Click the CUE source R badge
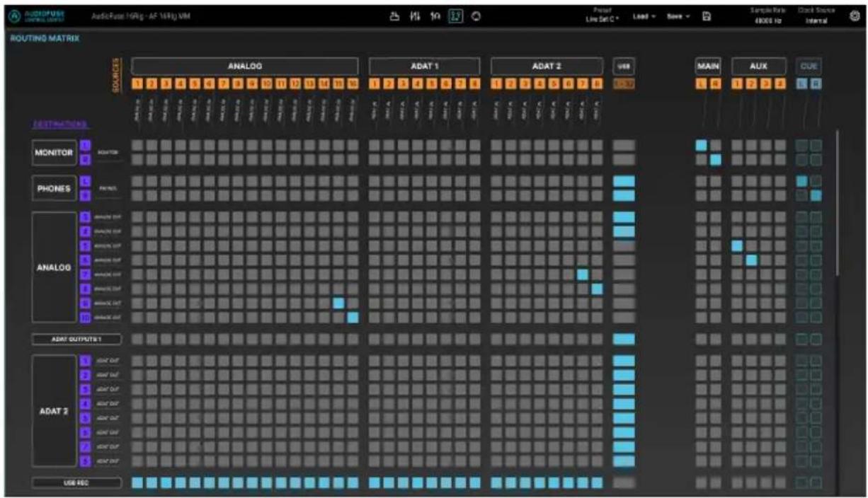868x498 pixels. (x=816, y=84)
